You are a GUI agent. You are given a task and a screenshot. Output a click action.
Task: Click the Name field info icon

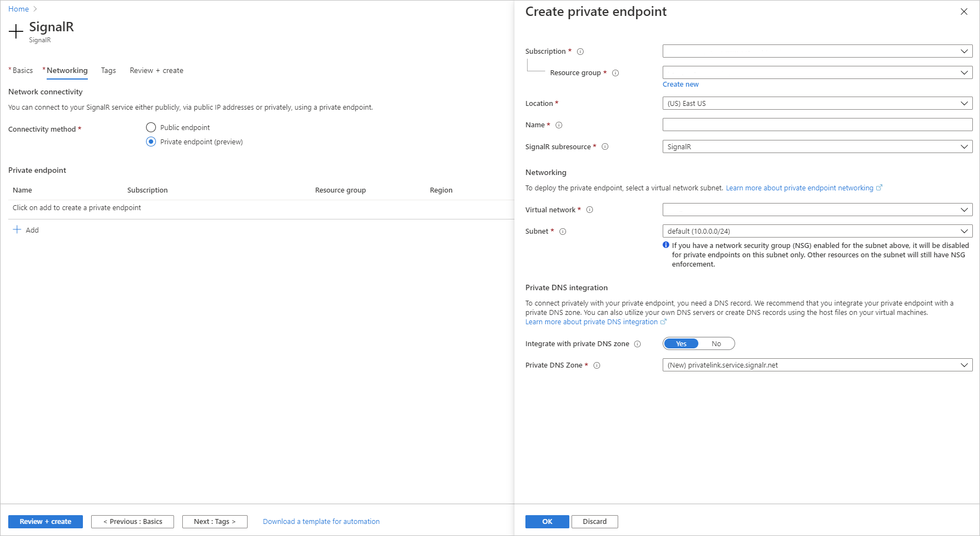tap(559, 125)
